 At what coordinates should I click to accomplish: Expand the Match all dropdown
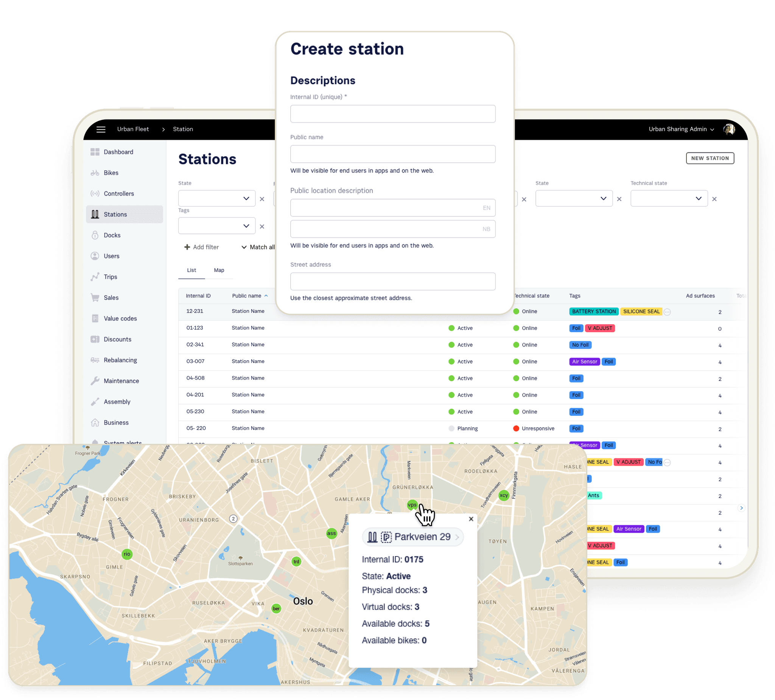click(x=258, y=247)
